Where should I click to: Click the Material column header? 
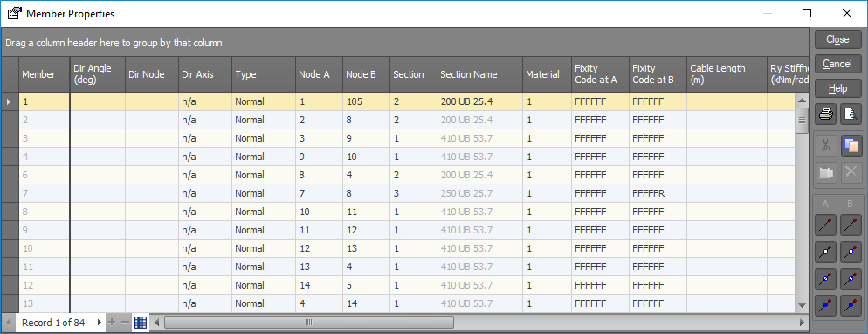[547, 74]
